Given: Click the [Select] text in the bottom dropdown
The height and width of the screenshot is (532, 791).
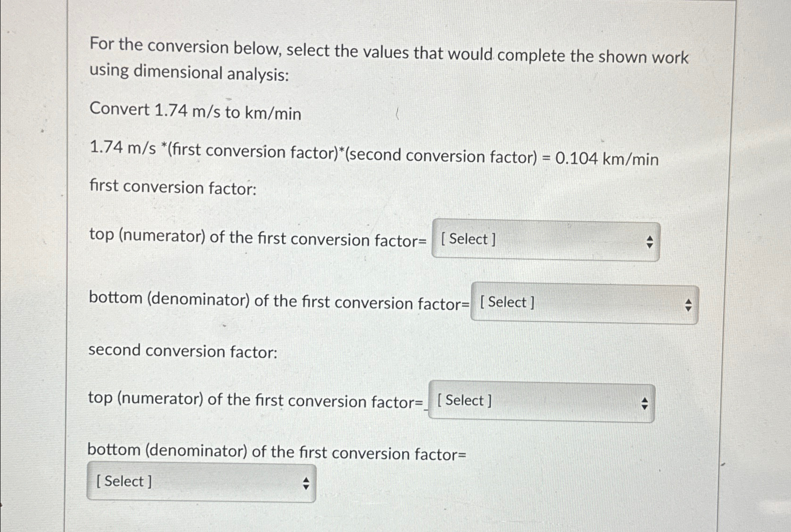Looking at the screenshot, I should click(123, 481).
